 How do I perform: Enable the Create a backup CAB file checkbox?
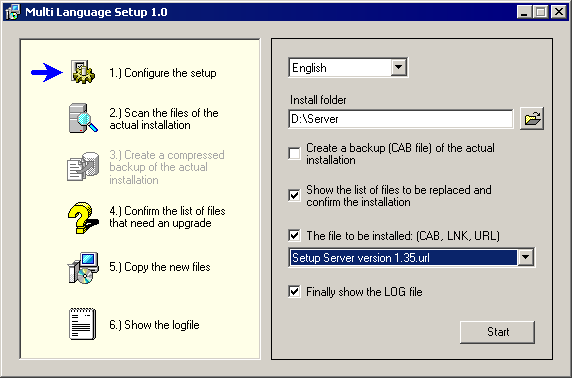(294, 153)
